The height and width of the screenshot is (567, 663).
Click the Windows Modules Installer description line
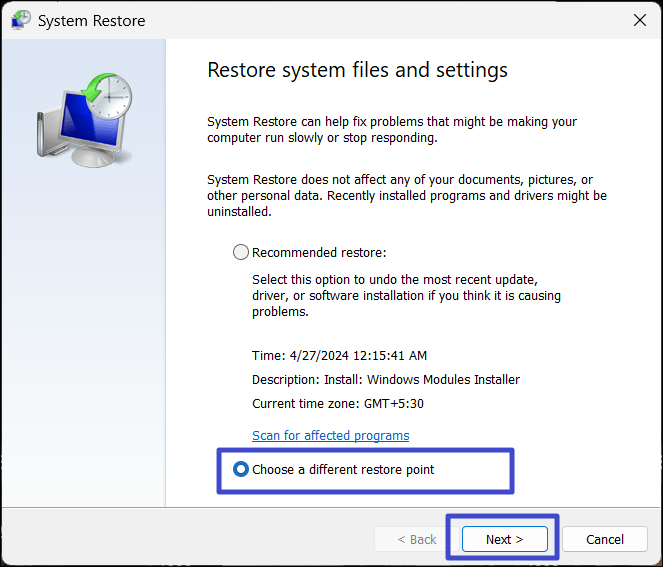[386, 380]
